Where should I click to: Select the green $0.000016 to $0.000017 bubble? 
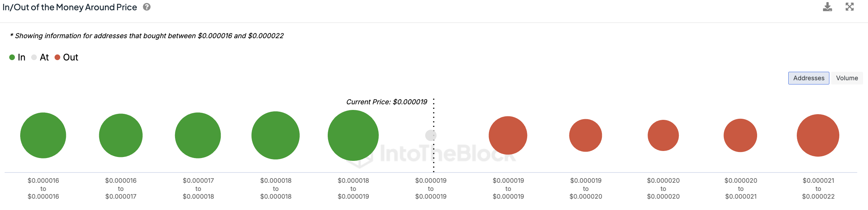(x=121, y=135)
